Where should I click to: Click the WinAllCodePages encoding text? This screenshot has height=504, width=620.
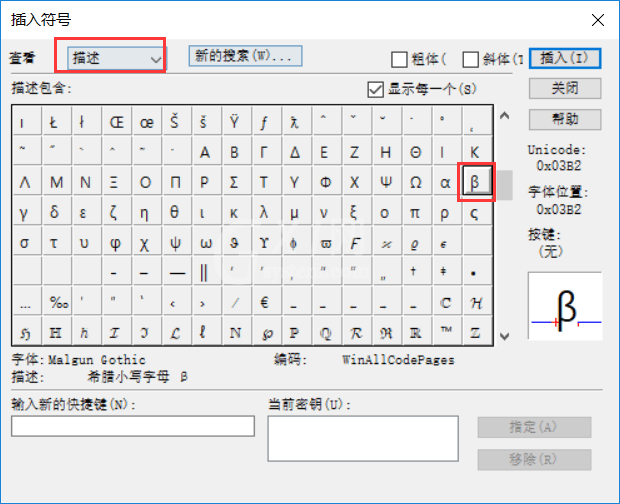click(398, 360)
